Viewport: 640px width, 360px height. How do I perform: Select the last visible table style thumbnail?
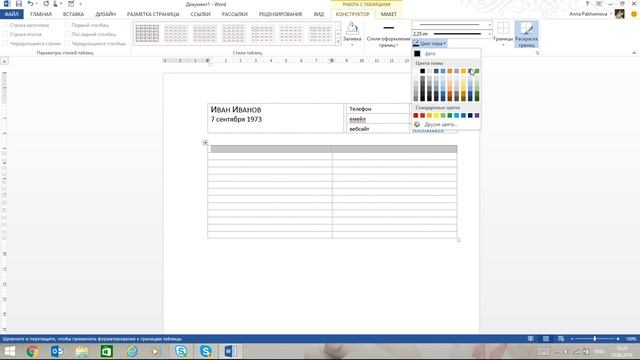[320, 33]
